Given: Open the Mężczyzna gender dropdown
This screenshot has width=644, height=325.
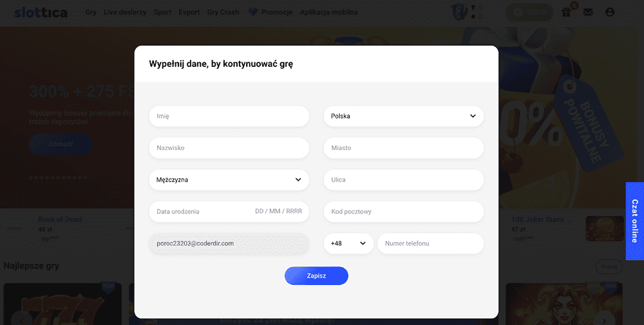Looking at the screenshot, I should [x=229, y=180].
